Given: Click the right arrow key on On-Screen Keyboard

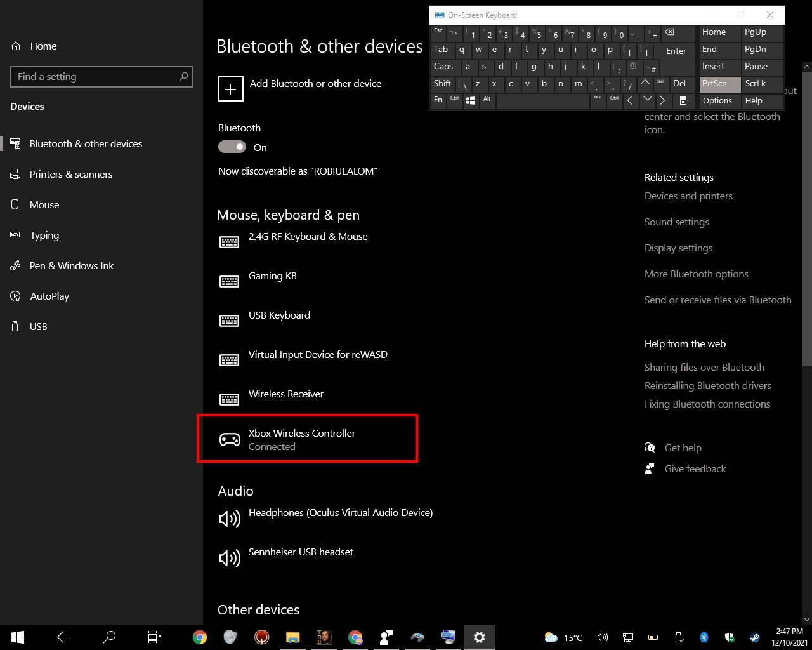Looking at the screenshot, I should click(x=663, y=101).
